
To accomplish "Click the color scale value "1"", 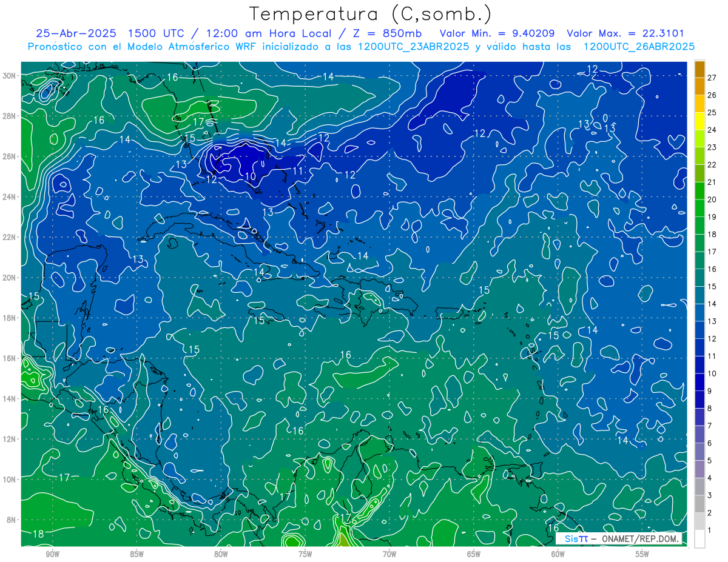I will (x=710, y=530).
